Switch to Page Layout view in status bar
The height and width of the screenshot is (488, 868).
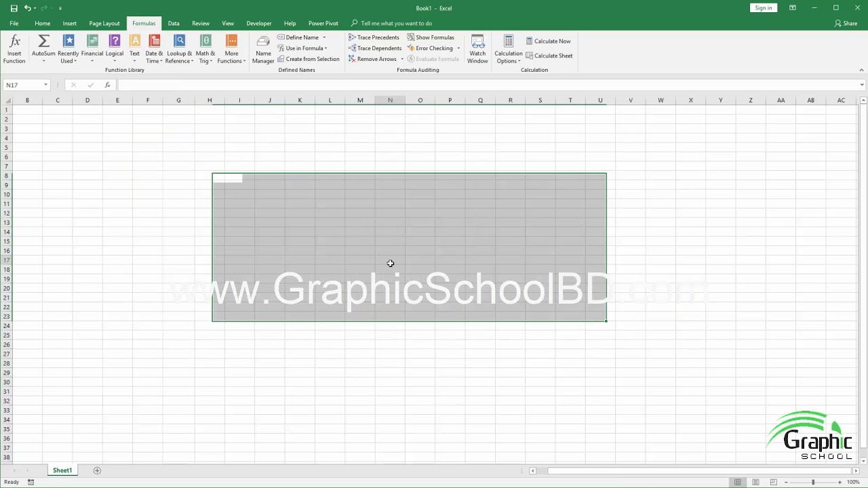755,482
